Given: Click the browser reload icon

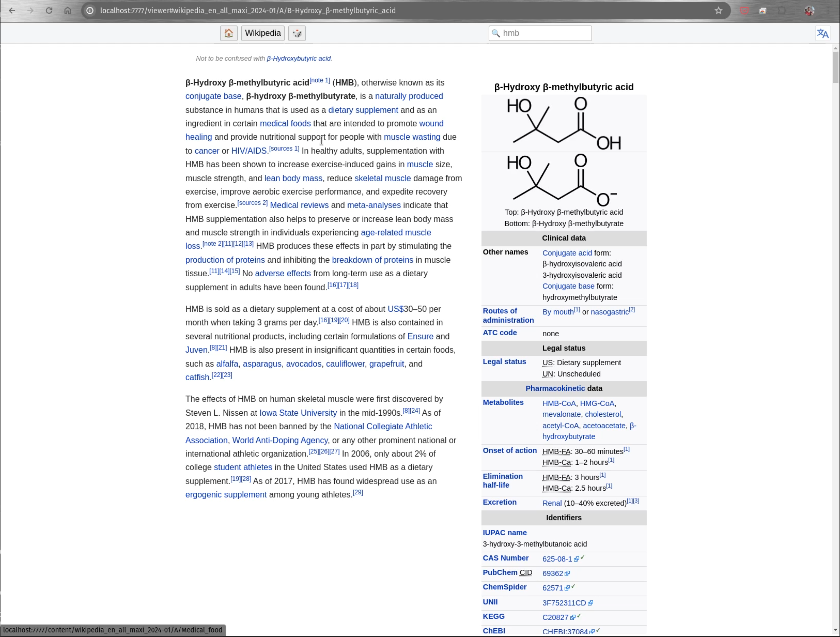Looking at the screenshot, I should pos(49,11).
